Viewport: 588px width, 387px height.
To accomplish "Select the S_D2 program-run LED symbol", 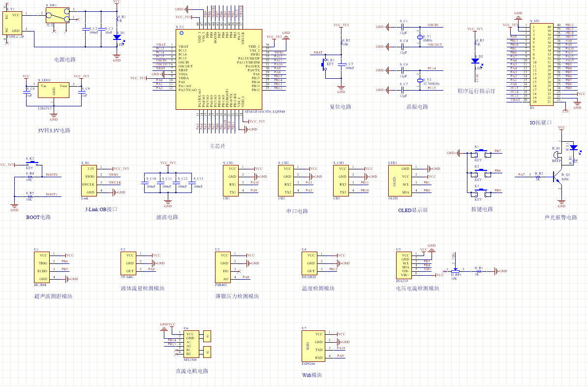I will (x=475, y=61).
